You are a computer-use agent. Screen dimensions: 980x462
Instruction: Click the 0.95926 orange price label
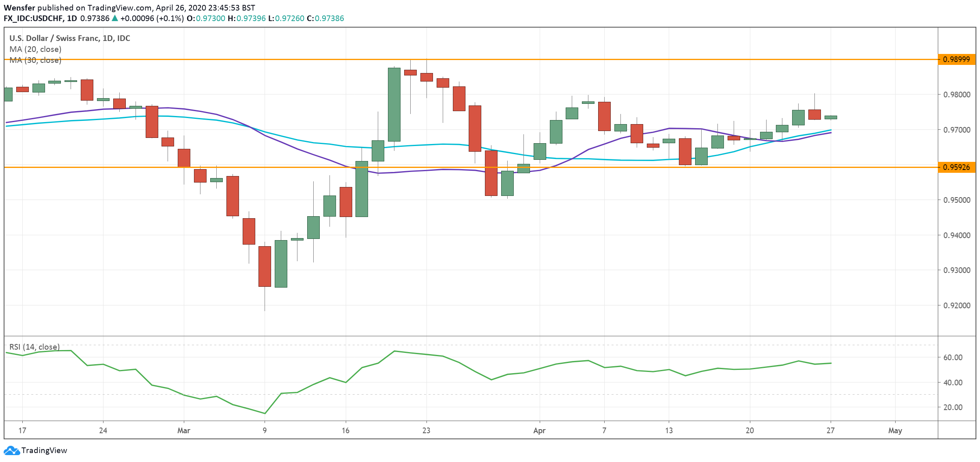tap(956, 167)
